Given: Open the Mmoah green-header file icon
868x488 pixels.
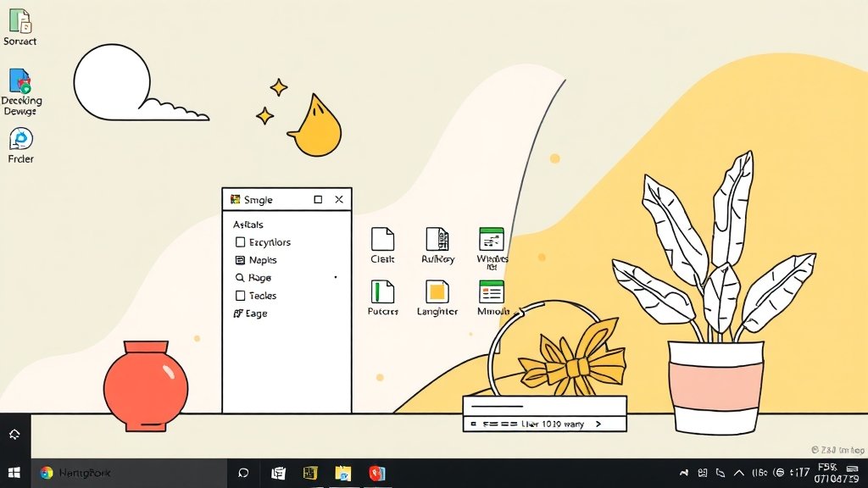Looking at the screenshot, I should coord(492,292).
